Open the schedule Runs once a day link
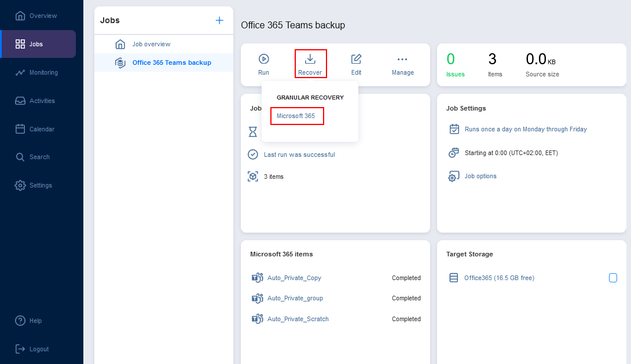631x364 pixels. (x=526, y=129)
